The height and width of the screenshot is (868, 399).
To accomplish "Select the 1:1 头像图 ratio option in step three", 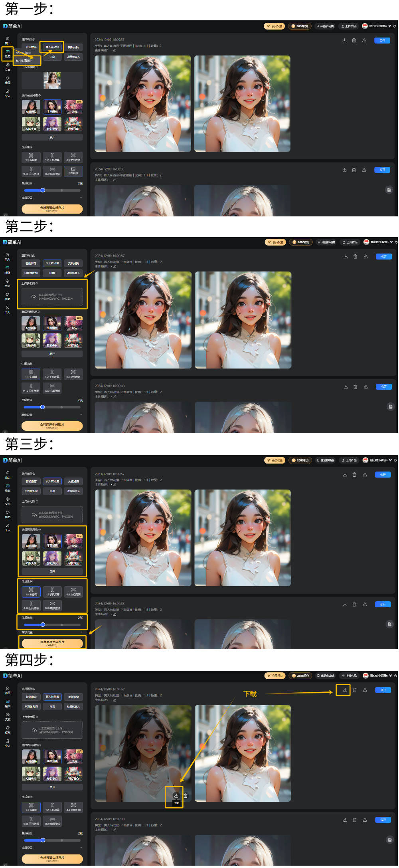I will [31, 592].
